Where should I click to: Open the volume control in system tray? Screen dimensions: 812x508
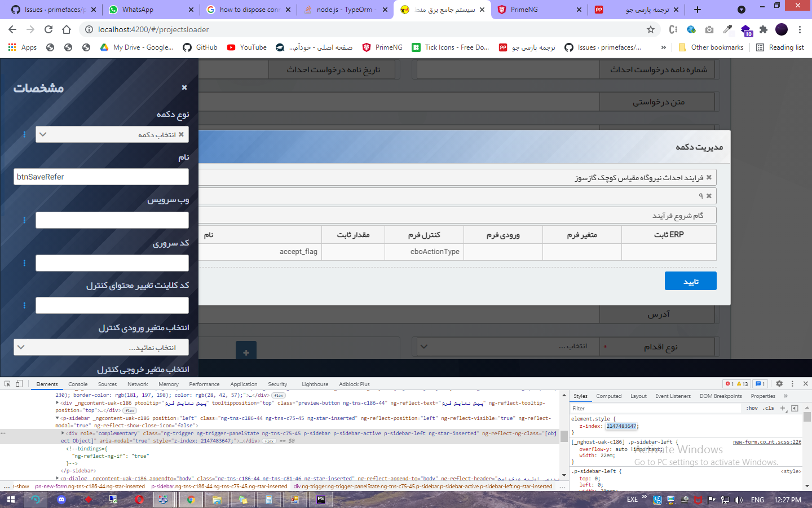(x=739, y=500)
